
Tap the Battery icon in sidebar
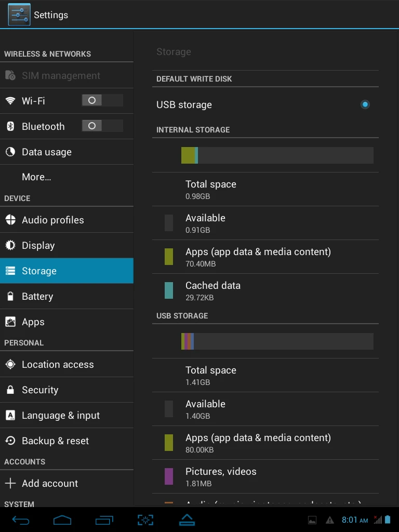(10, 296)
